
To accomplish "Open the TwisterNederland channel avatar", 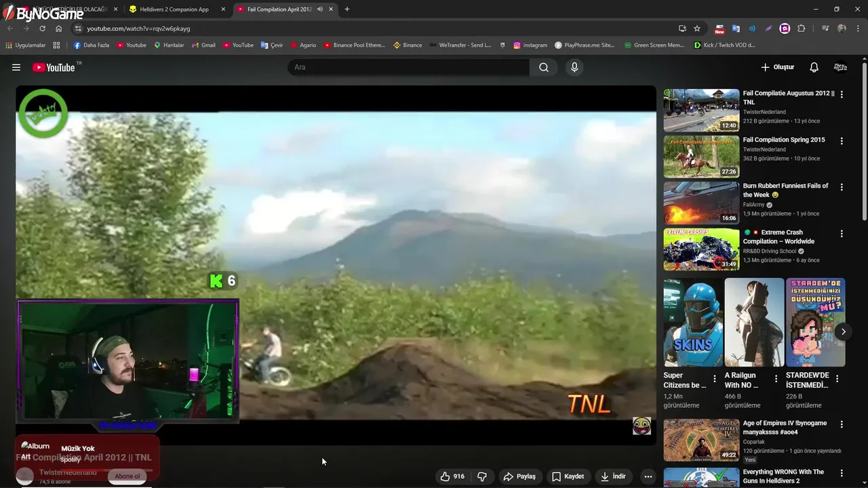I will [25, 475].
